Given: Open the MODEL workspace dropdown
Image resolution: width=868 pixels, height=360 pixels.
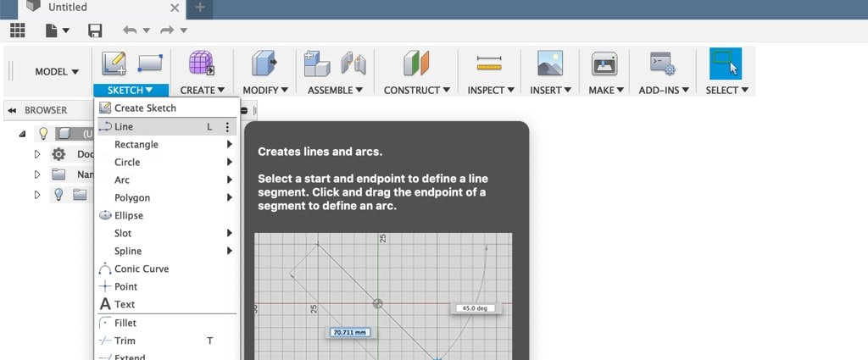Looking at the screenshot, I should (x=57, y=72).
